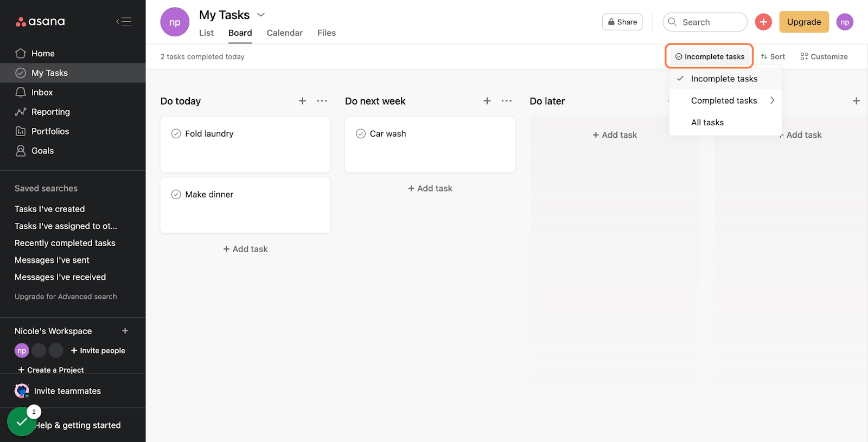The width and height of the screenshot is (868, 442).
Task: Click Upgrade for Advanced search
Action: coord(66,297)
